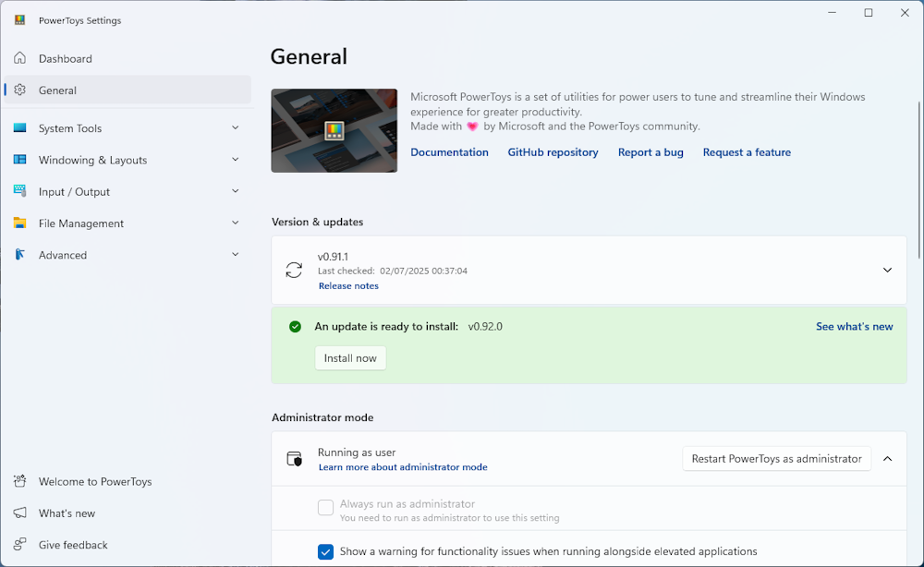Click the File Management folder icon
Image resolution: width=924 pixels, height=567 pixels.
tap(20, 223)
